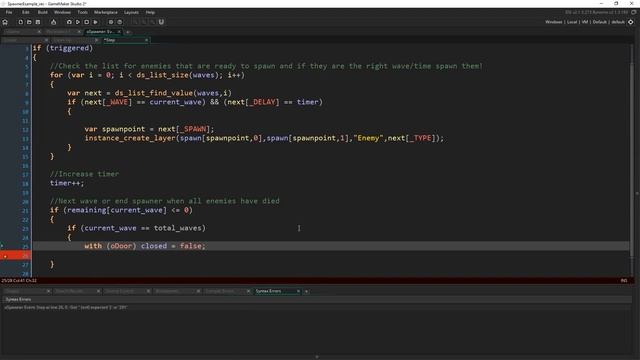Close the *Step code tab
This screenshot has height=360, width=640.
click(x=146, y=40)
